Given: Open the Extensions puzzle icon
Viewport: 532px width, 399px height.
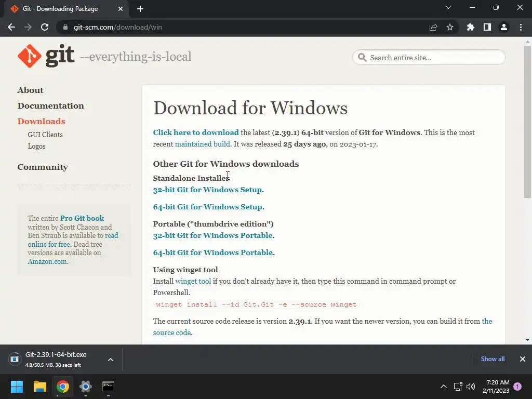Looking at the screenshot, I should [471, 27].
